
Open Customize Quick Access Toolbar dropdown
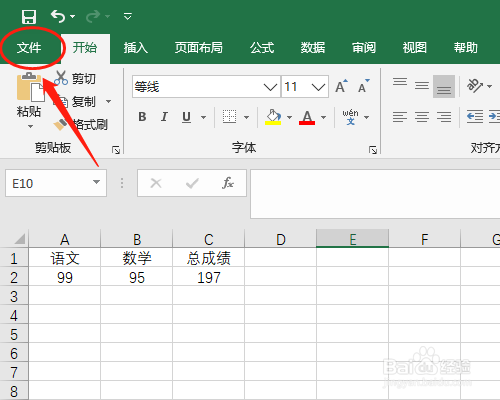(x=127, y=16)
